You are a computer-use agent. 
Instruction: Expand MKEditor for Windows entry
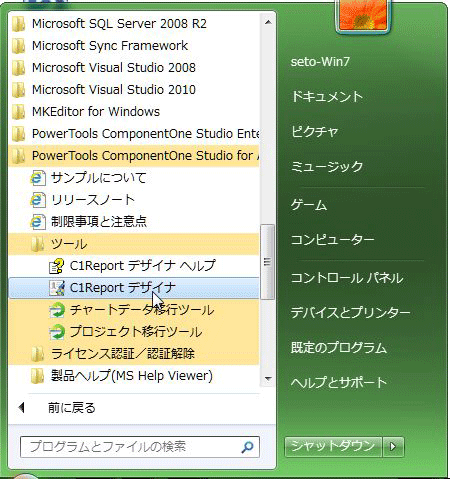pos(134,112)
